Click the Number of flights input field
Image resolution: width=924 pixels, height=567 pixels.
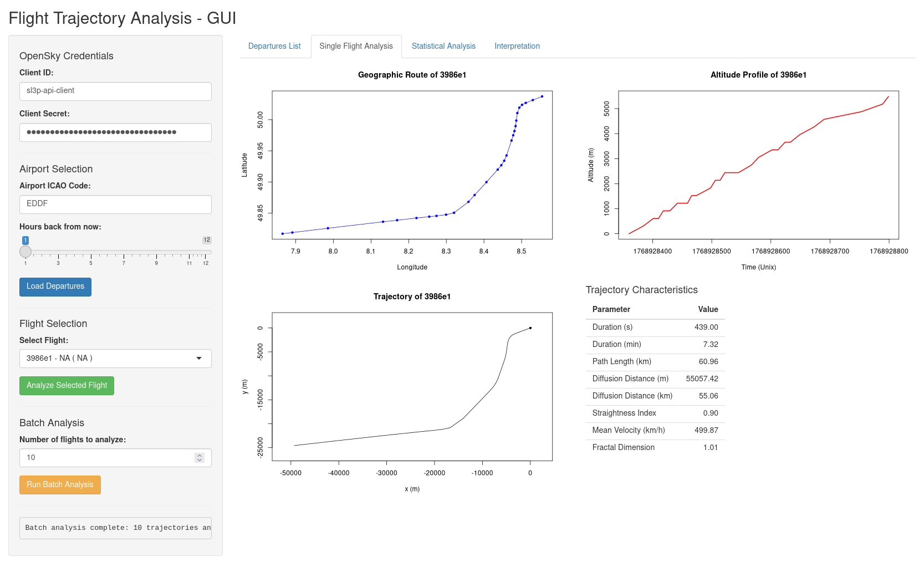pos(105,458)
